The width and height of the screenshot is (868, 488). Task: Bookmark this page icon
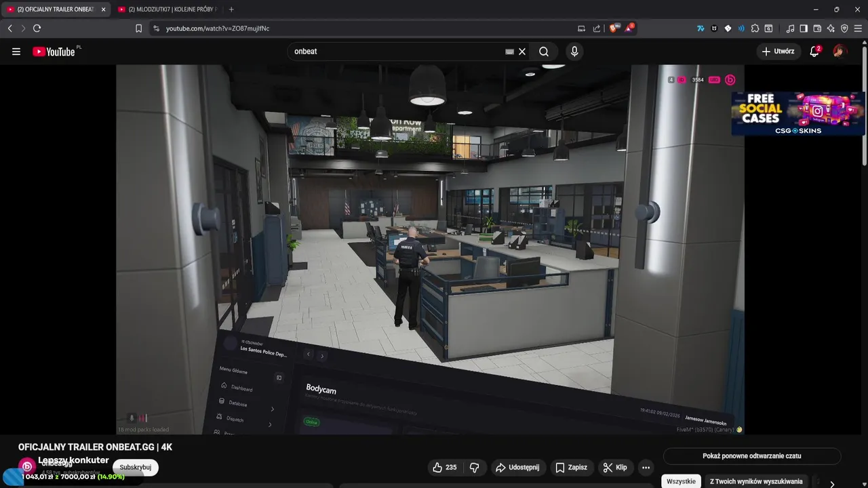[x=138, y=28]
